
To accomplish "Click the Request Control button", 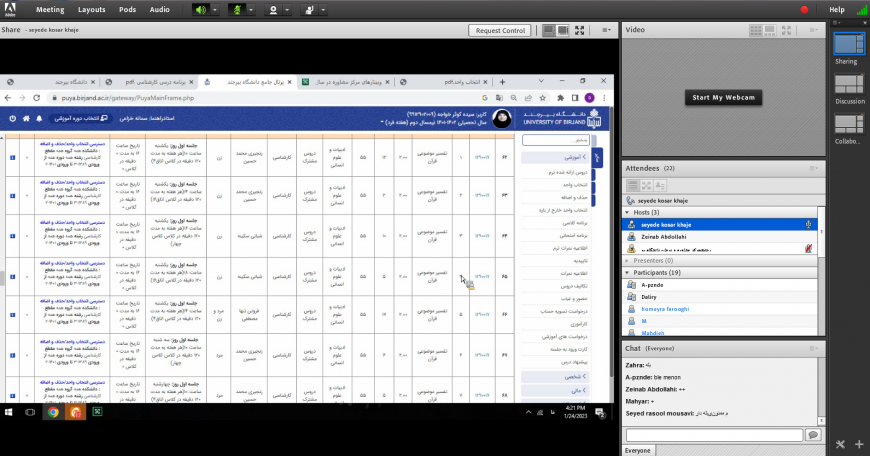I will [500, 31].
